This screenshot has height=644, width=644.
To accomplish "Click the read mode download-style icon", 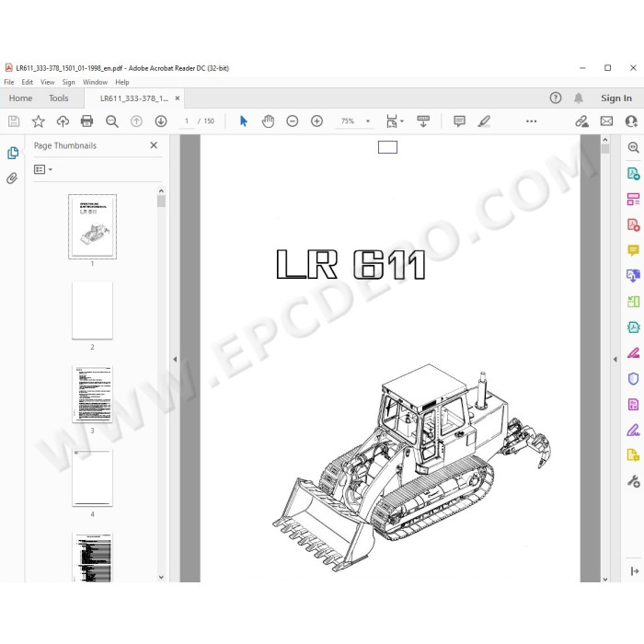I will tap(423, 121).
